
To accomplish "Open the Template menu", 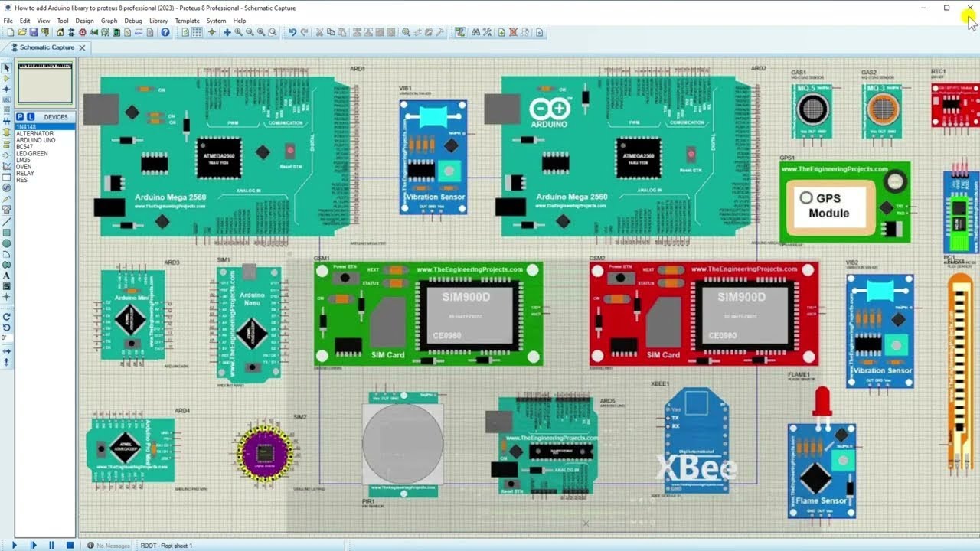I will coord(187,21).
